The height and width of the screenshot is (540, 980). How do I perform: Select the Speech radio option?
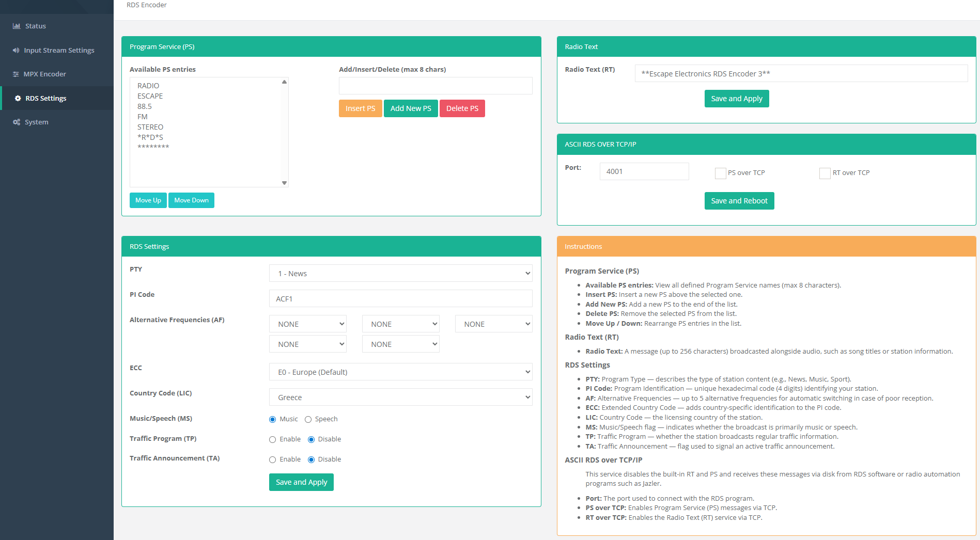click(x=308, y=420)
